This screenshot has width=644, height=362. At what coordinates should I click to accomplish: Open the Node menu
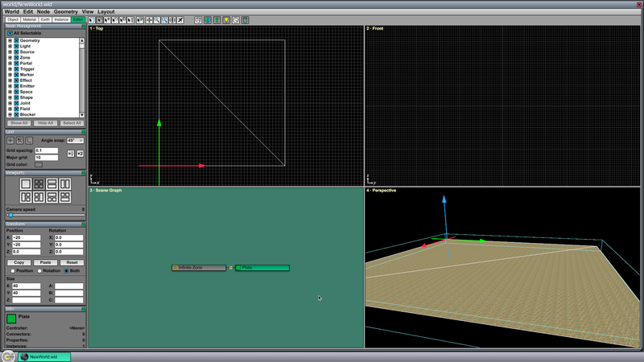[x=43, y=11]
